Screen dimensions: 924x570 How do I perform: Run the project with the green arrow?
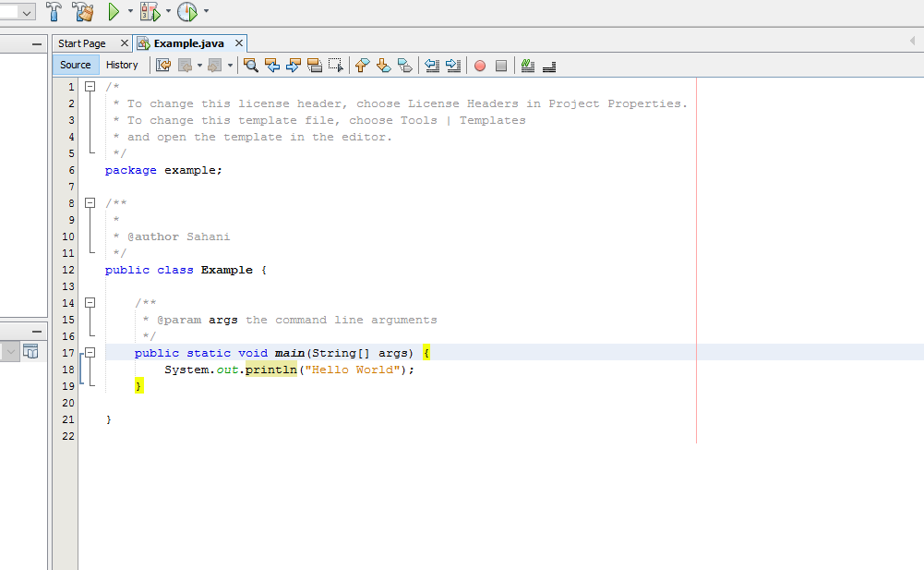(x=114, y=12)
